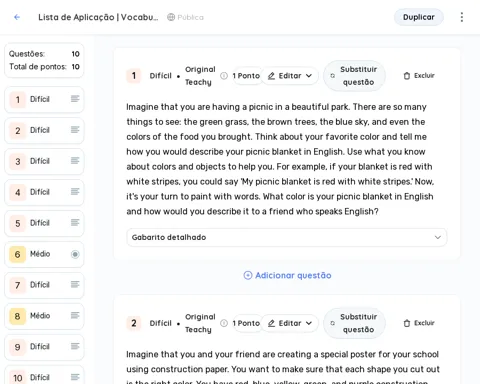Click the Difícil label in question 2 header

[x=160, y=323]
